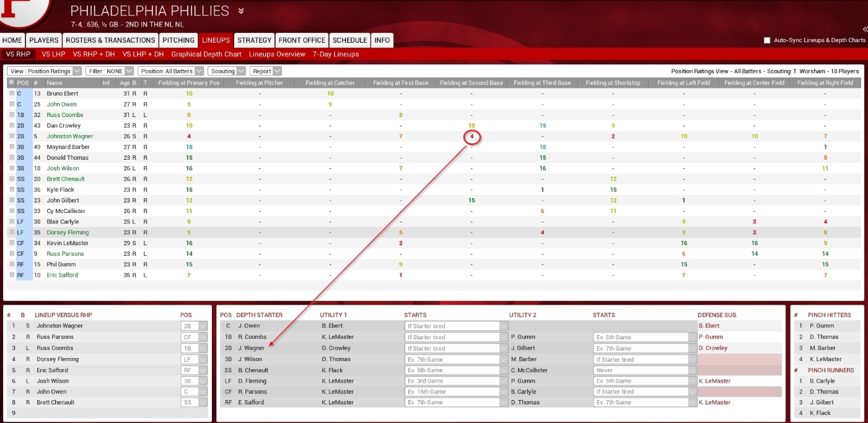Sort by Fielding at Shortstop column header
Image resolution: width=868 pixels, height=423 pixels.
(613, 82)
